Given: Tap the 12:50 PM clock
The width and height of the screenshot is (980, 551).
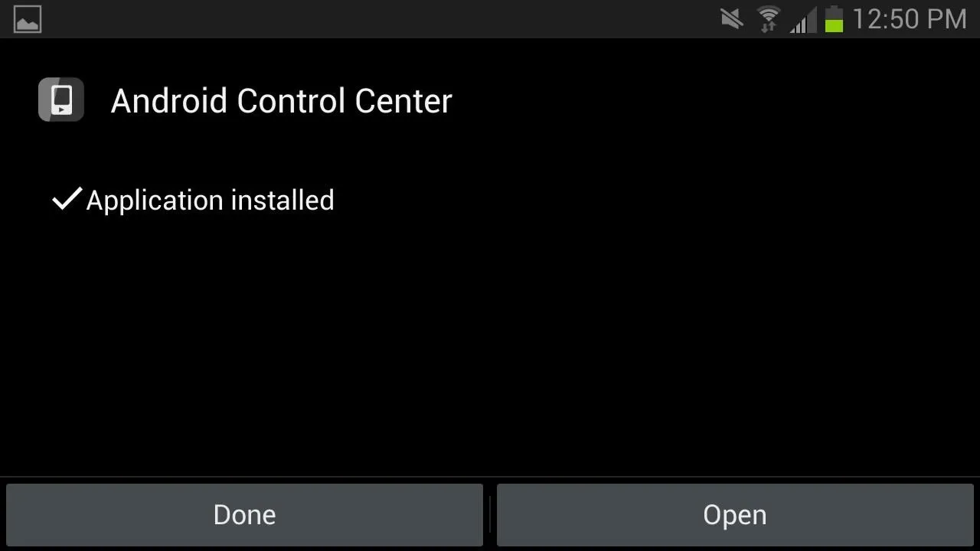Looking at the screenshot, I should pos(910,19).
